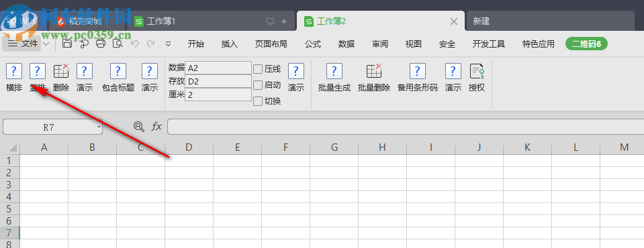The height and width of the screenshot is (248, 644).
Task: Click the 批量生成 batch generate icon
Action: point(334,71)
